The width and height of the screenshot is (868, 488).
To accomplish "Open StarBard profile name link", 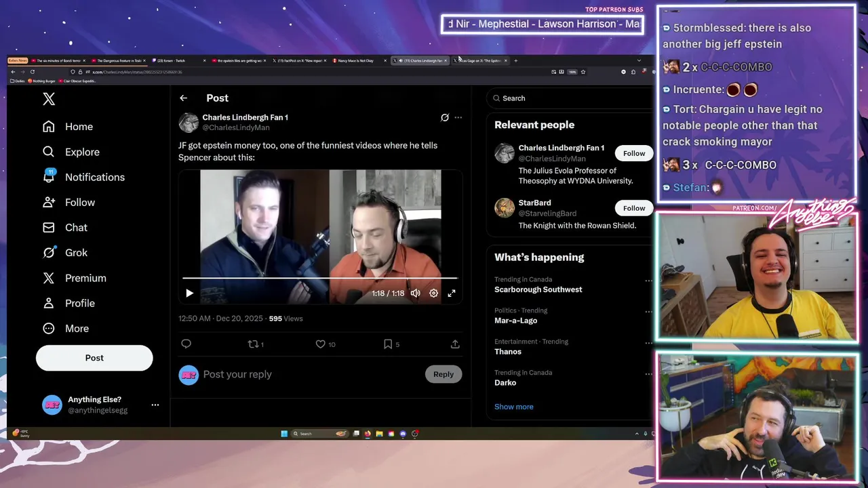I will pos(534,203).
